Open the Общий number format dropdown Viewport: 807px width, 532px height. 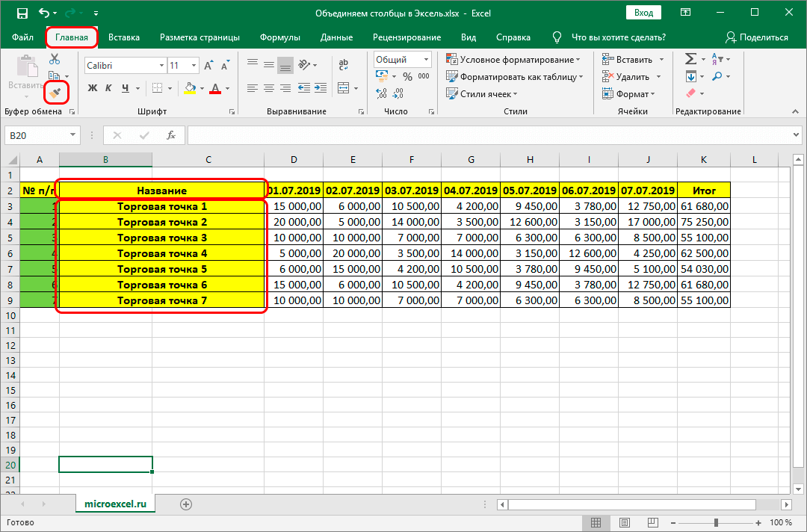[426, 60]
